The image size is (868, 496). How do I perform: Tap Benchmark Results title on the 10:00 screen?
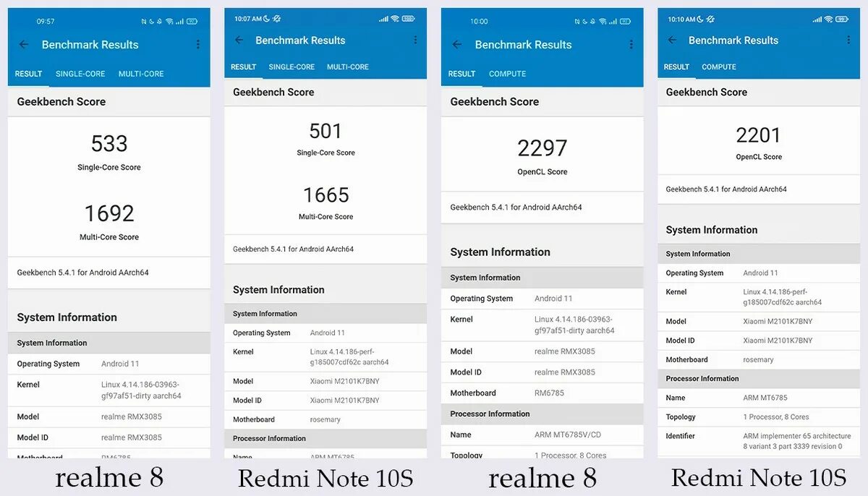524,45
